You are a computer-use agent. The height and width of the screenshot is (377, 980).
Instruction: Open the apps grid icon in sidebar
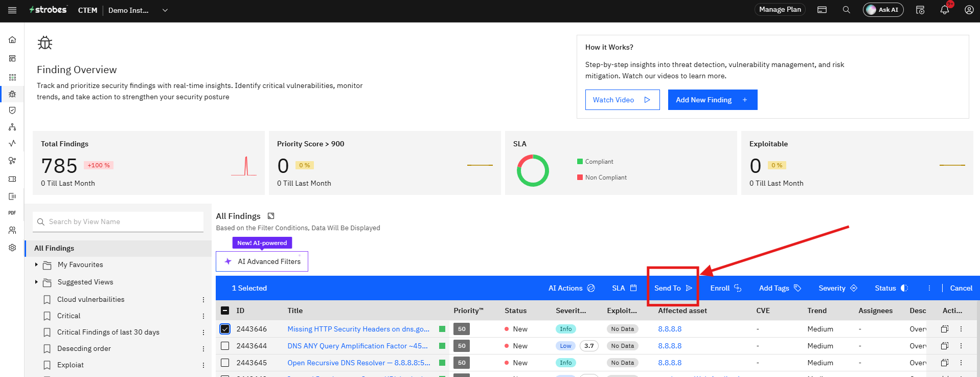point(12,77)
